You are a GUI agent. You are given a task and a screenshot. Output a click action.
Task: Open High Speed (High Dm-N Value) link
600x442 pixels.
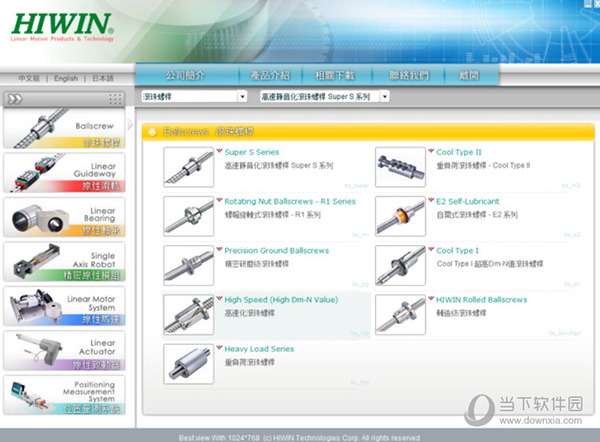coord(281,300)
